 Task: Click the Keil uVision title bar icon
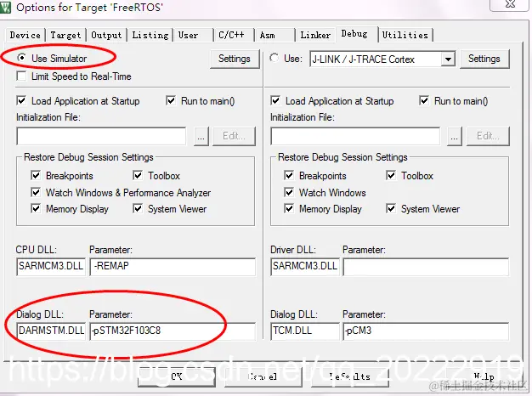point(6,7)
